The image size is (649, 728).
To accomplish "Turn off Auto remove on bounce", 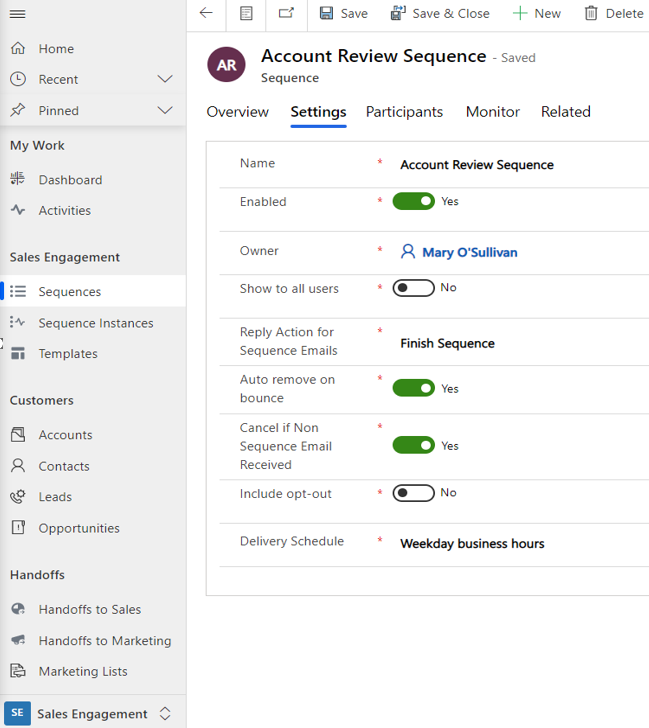I will 414,388.
